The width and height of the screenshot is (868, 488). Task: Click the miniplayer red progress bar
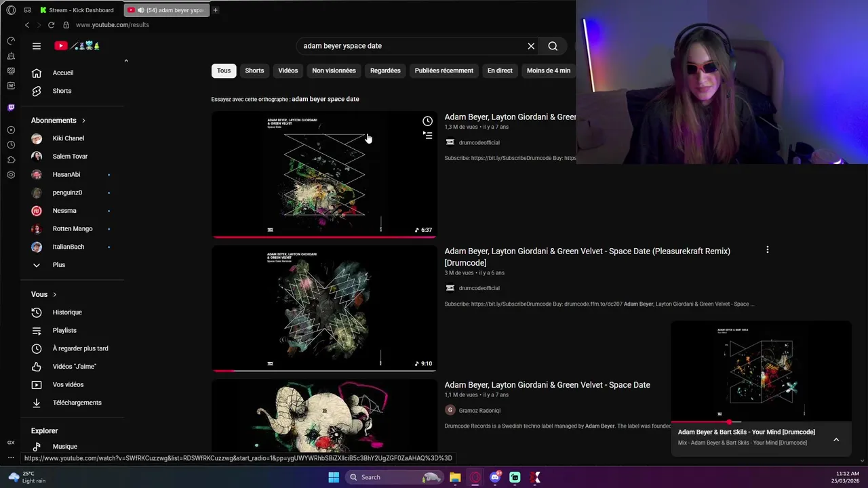click(761, 422)
